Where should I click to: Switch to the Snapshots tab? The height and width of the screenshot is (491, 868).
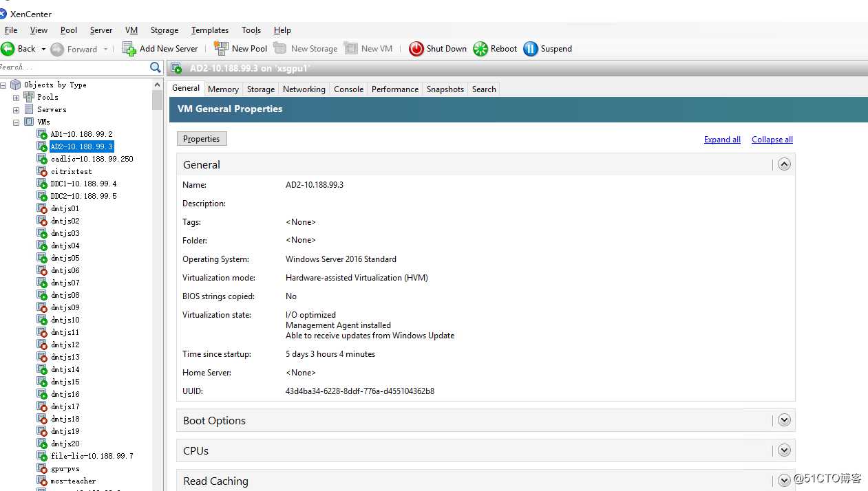[x=445, y=89]
